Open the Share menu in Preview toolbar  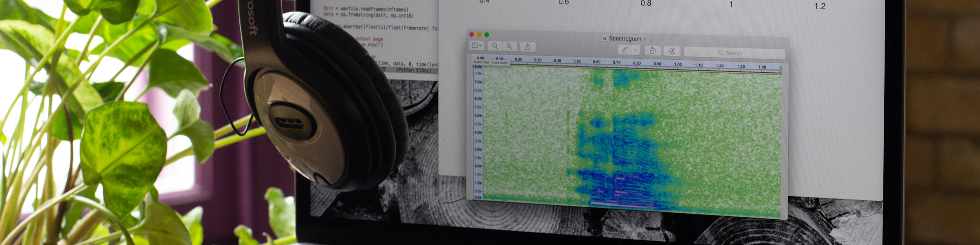[528, 47]
